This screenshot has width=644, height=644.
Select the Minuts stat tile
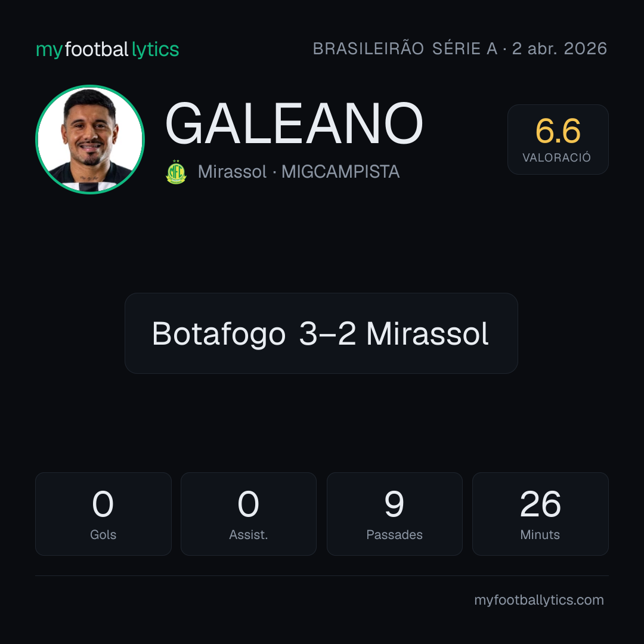tap(540, 514)
